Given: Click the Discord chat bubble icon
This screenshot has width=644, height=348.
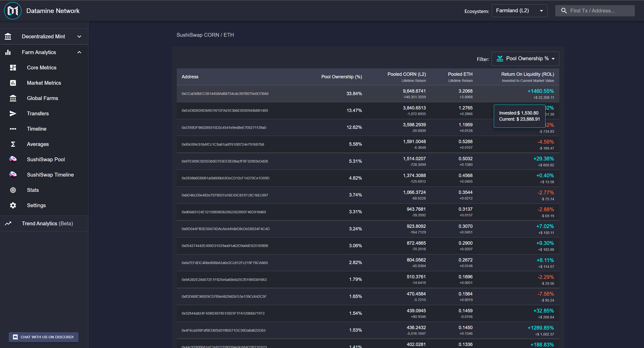Looking at the screenshot, I should point(15,337).
